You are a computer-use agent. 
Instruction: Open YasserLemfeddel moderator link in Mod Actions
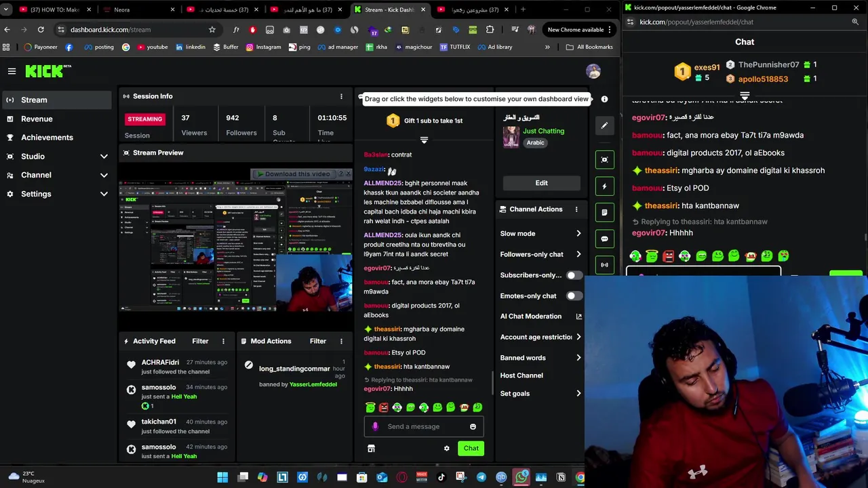(x=313, y=384)
